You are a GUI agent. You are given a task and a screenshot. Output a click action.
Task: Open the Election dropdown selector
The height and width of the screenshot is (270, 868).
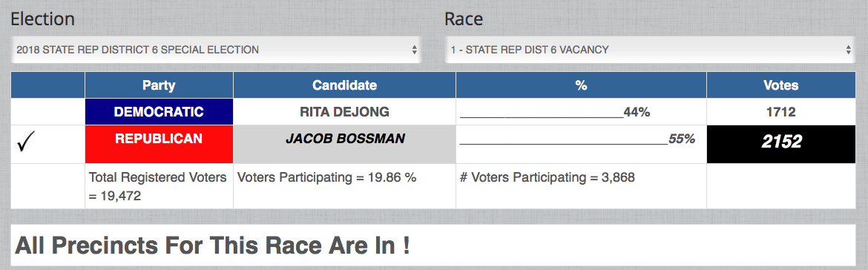tap(216, 50)
